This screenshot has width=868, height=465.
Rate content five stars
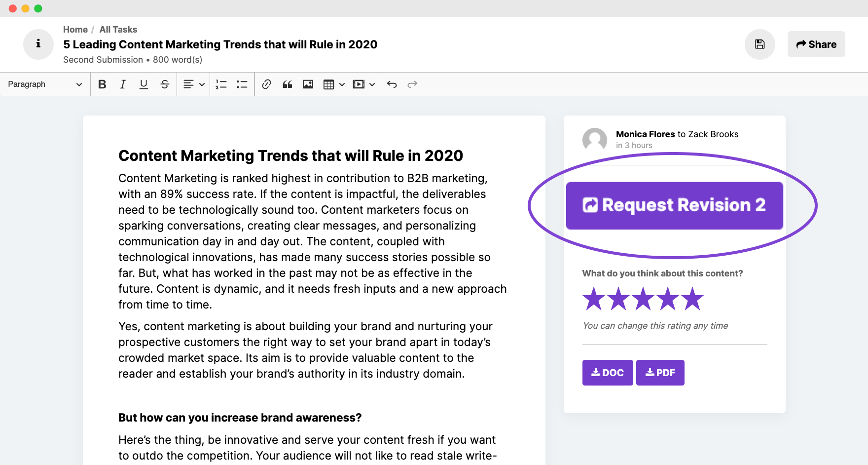tap(692, 299)
